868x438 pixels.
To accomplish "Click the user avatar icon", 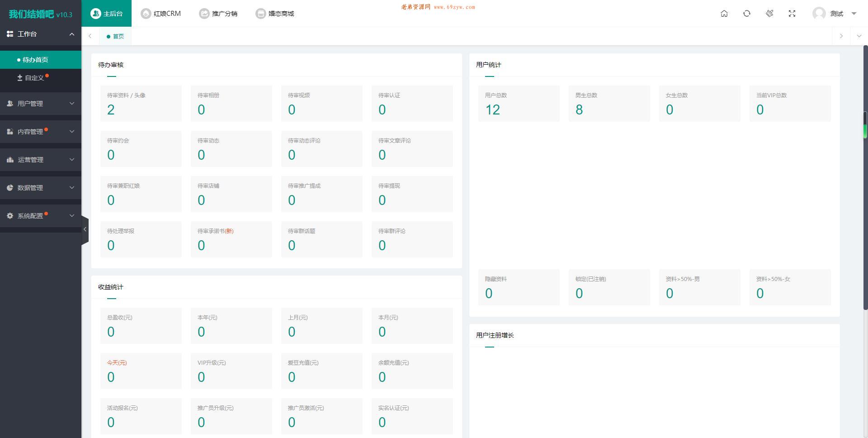I will 819,14.
